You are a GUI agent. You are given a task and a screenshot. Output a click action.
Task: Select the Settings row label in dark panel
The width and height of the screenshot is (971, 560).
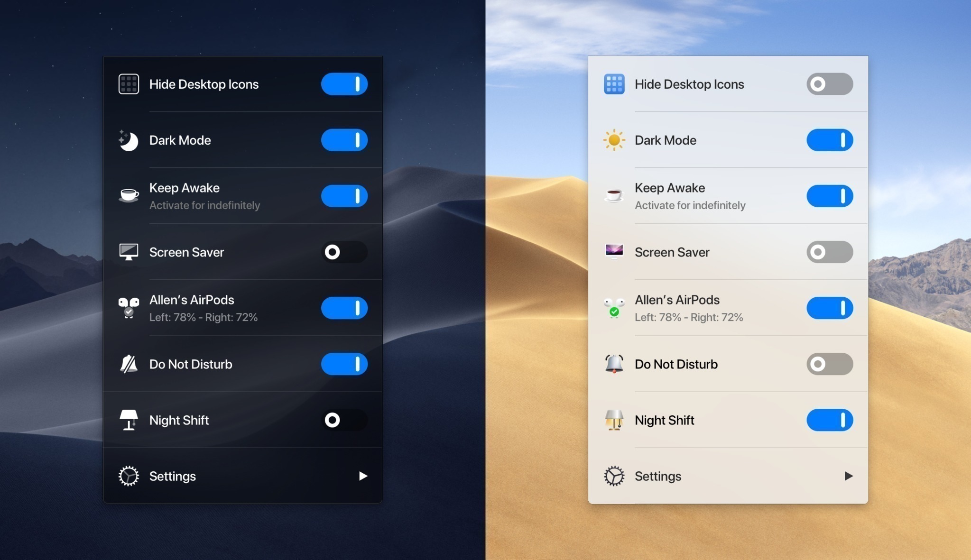(x=173, y=476)
